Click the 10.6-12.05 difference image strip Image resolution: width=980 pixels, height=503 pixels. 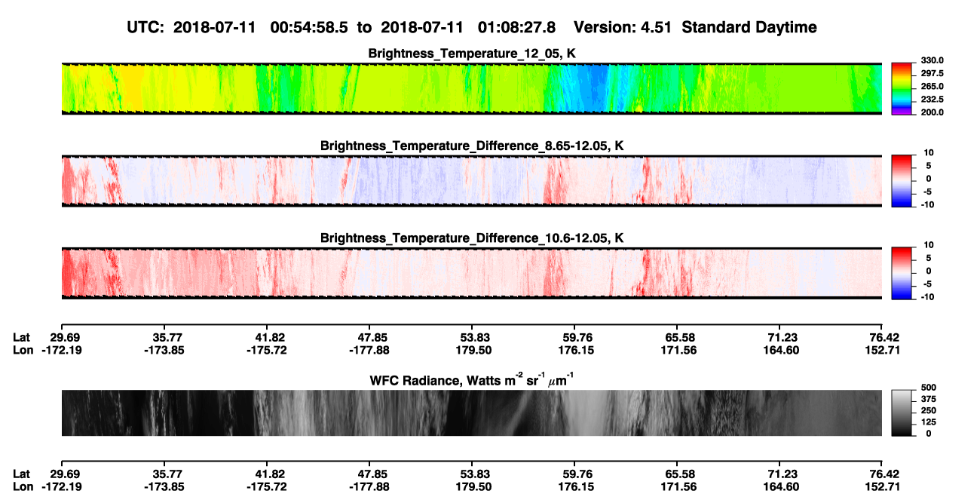coord(471,273)
